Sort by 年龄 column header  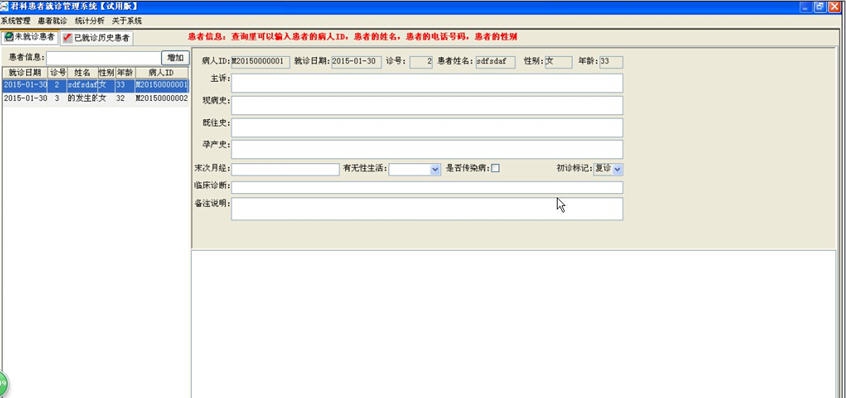tap(125, 72)
